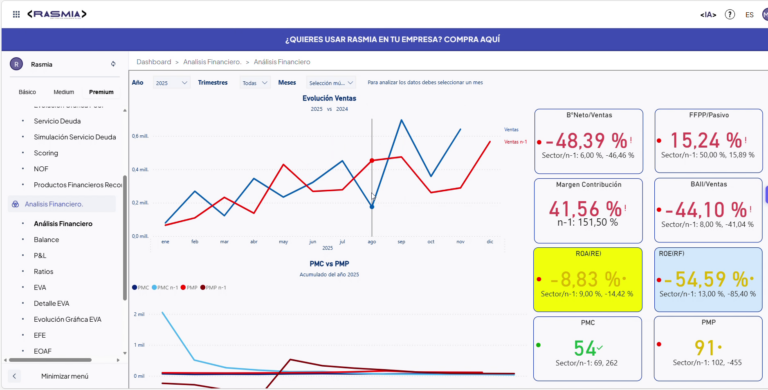Open the Balance menu item
Image resolution: width=768 pixels, height=390 pixels.
[x=47, y=240]
